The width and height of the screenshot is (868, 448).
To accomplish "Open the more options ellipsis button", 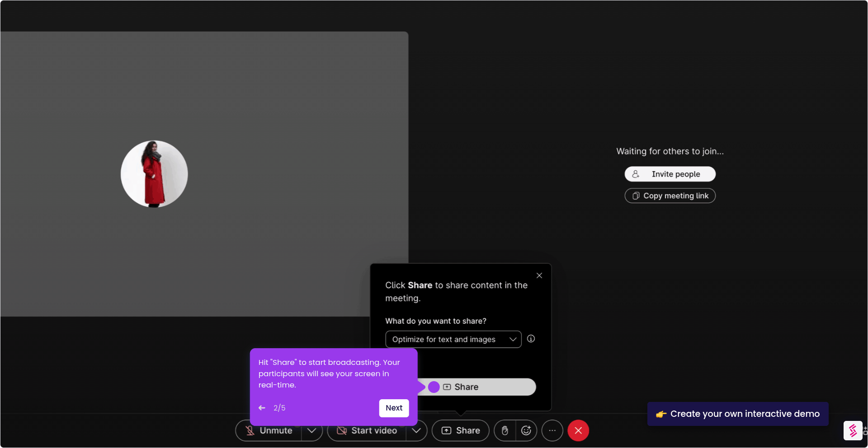I will pos(552,430).
